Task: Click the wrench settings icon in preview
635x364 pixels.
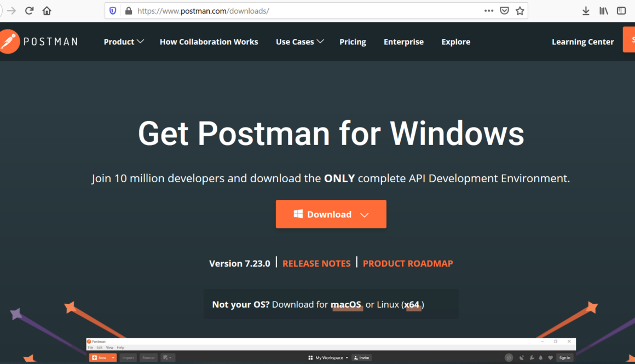Action: click(532, 357)
